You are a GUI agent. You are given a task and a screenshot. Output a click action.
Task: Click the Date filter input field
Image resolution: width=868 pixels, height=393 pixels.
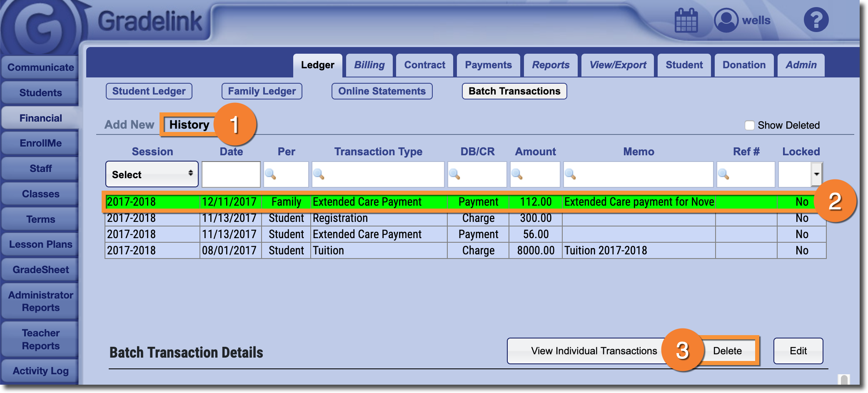[231, 174]
